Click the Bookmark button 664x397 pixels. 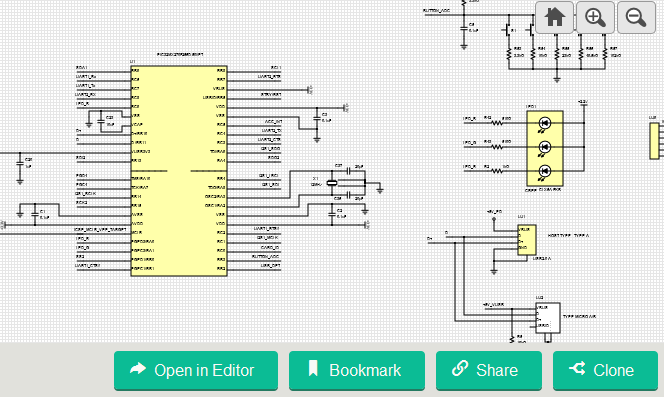[357, 370]
